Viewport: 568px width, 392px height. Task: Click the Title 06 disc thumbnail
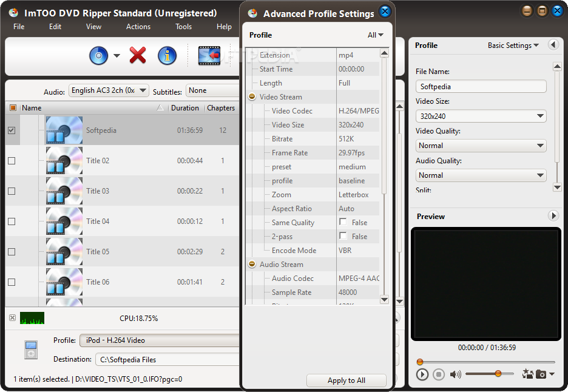pos(64,282)
